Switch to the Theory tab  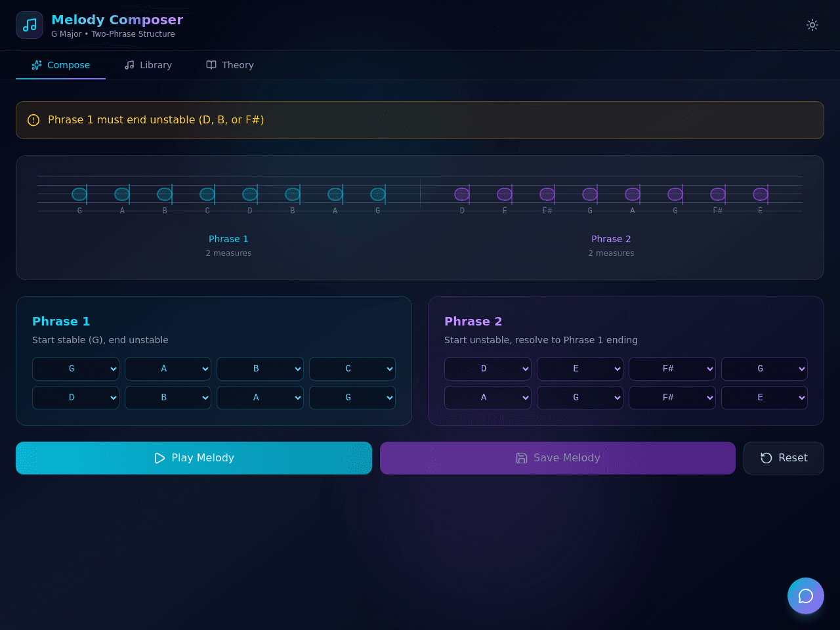[x=230, y=65]
